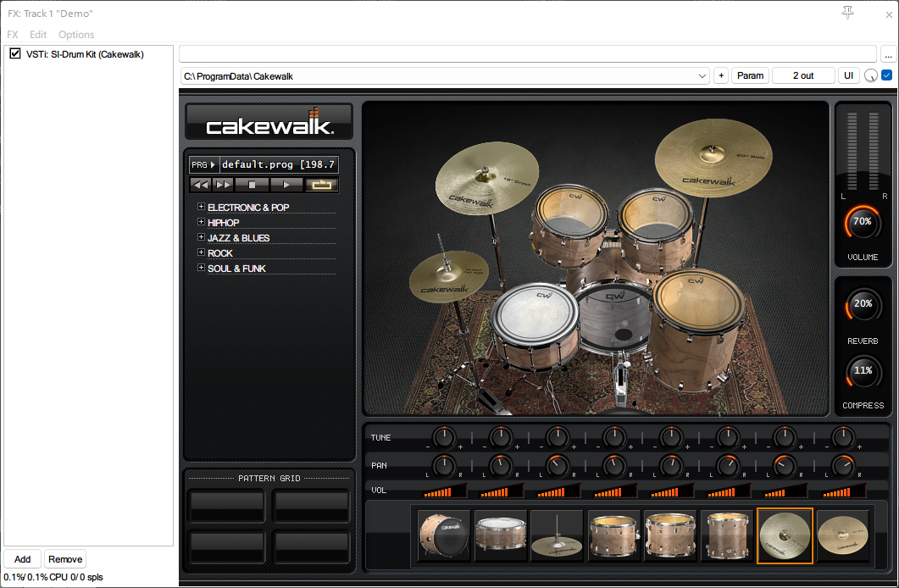This screenshot has width=899, height=588.
Task: Click the hi-hat Tune knob
Action: [558, 437]
